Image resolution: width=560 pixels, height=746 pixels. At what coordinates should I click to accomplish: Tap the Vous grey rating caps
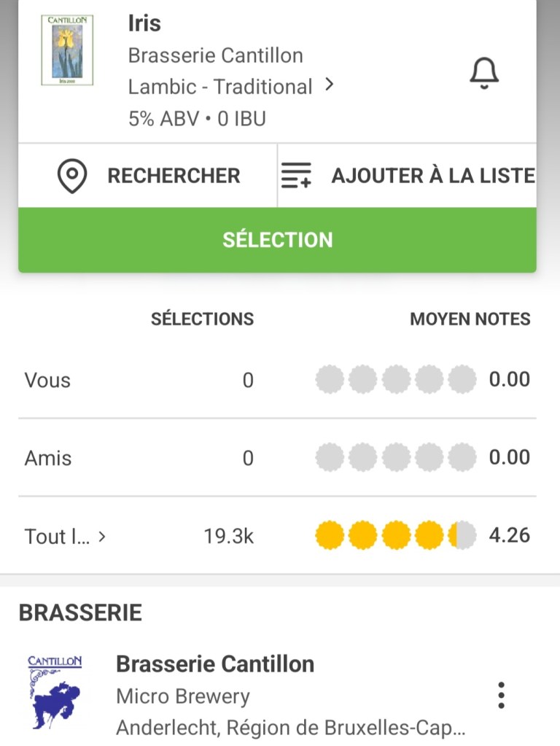395,380
